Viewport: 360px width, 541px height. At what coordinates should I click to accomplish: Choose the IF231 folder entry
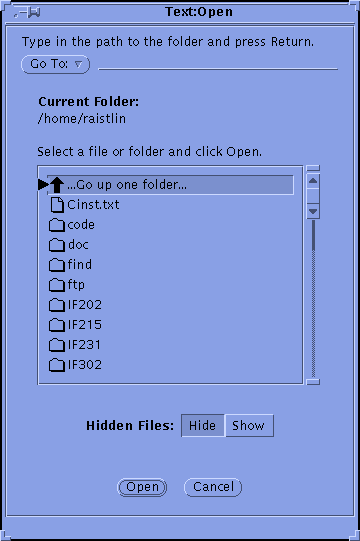75,345
